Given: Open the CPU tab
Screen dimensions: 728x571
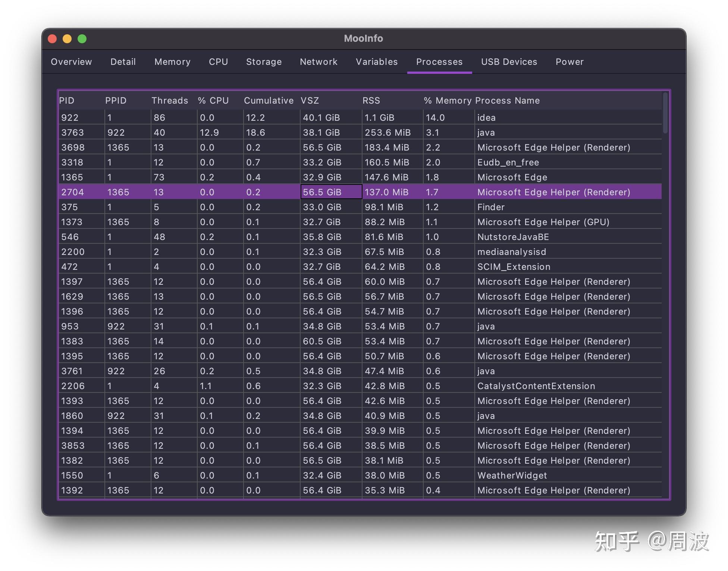Looking at the screenshot, I should [x=218, y=62].
